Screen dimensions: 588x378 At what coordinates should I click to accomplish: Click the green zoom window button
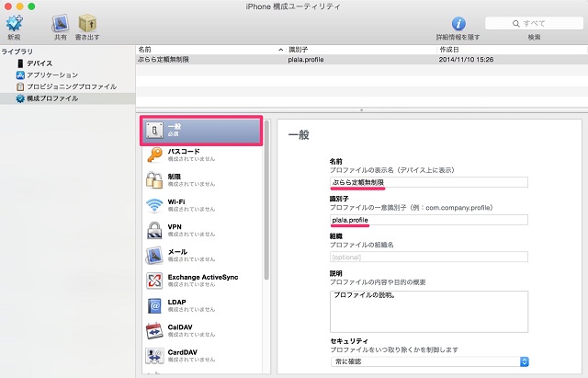[31, 6]
